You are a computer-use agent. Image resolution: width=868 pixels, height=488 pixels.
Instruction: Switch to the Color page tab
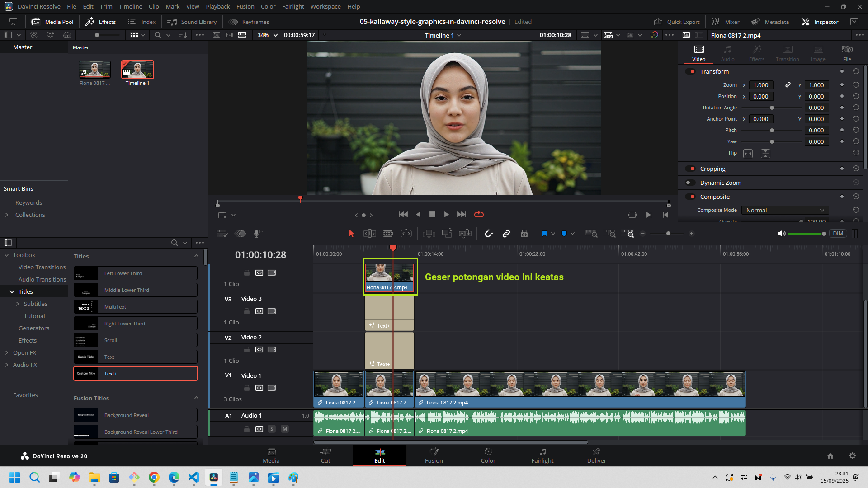point(488,455)
